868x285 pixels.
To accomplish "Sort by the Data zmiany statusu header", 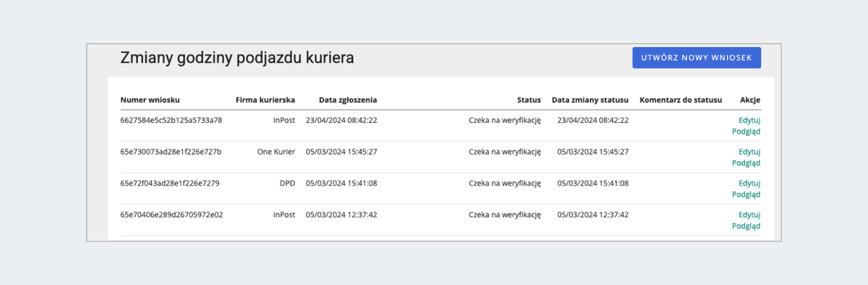I will pos(590,100).
